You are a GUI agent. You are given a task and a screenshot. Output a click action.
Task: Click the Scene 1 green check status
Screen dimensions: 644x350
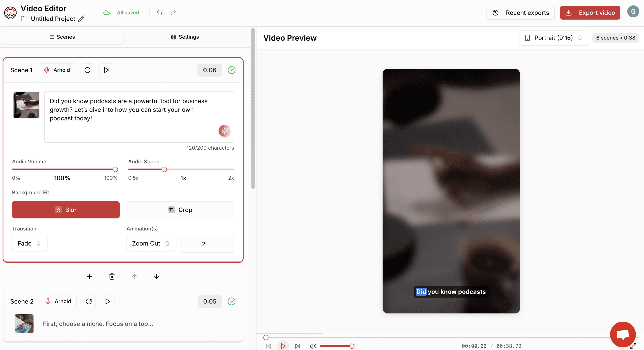click(232, 70)
